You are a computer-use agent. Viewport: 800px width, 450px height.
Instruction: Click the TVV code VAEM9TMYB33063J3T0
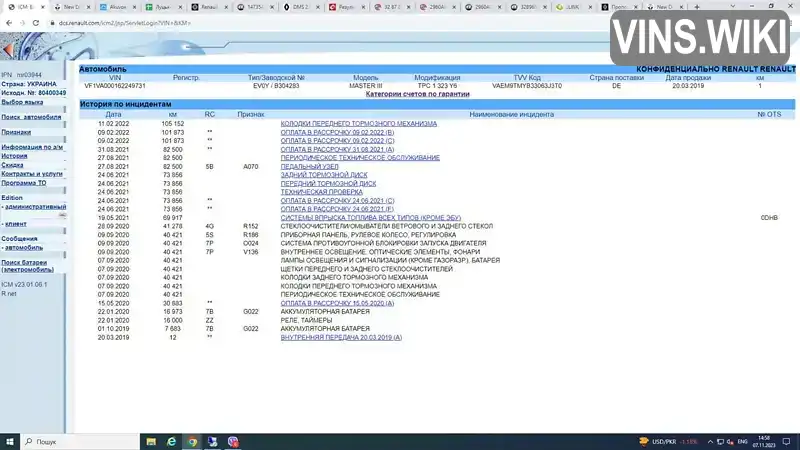(x=527, y=86)
